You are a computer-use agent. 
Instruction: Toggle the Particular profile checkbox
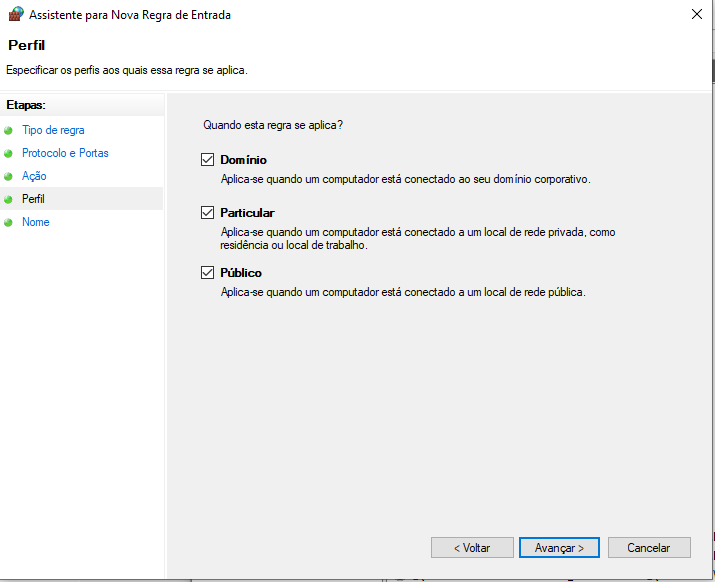coord(208,213)
